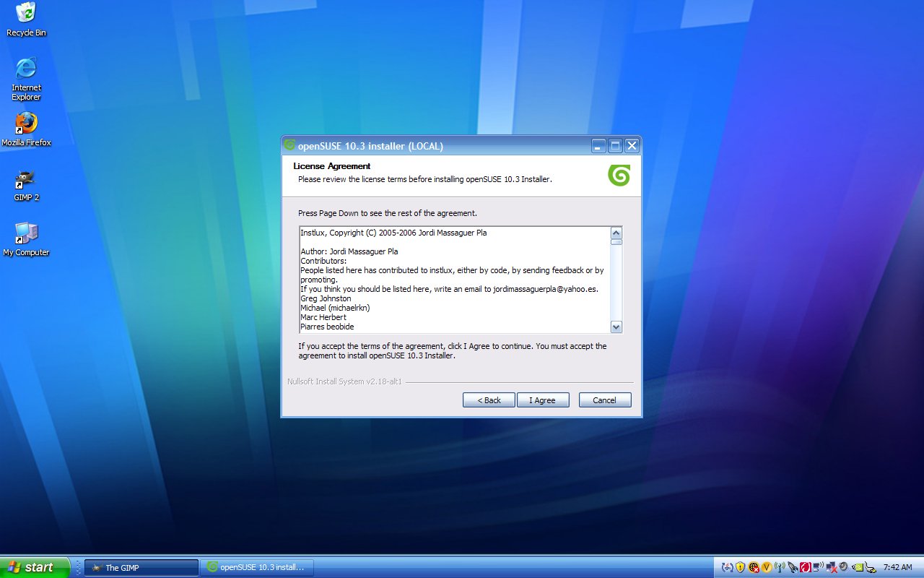Click 'Press Page Down to see the rest' text

pos(388,213)
